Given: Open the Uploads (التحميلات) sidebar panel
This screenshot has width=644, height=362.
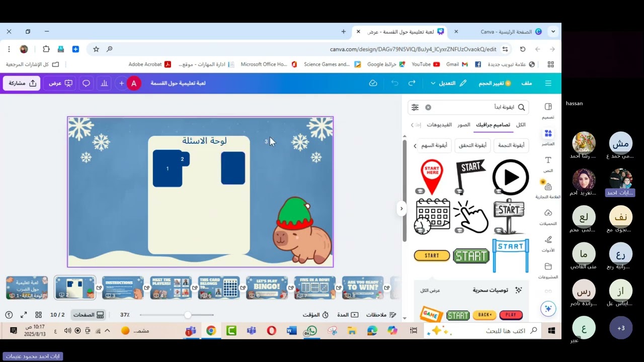Looking at the screenshot, I should (x=548, y=217).
